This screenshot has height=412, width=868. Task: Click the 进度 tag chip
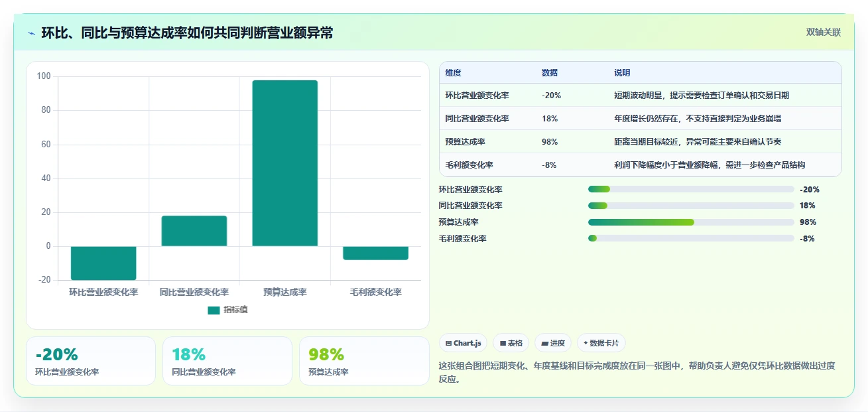coord(553,343)
